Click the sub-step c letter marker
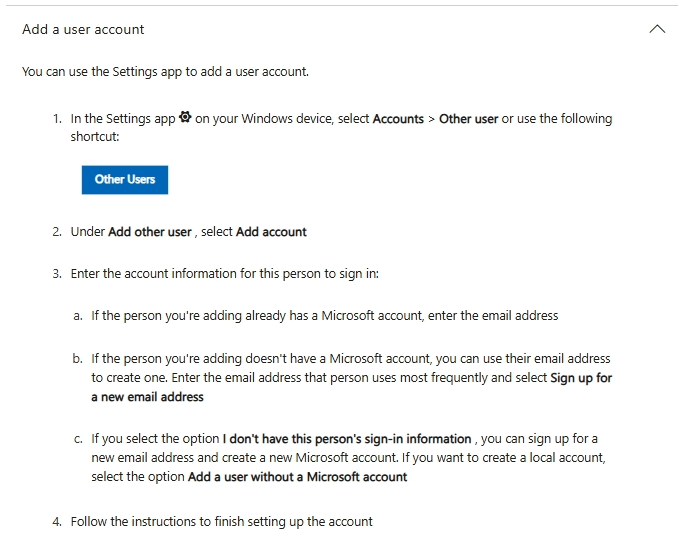 78,439
